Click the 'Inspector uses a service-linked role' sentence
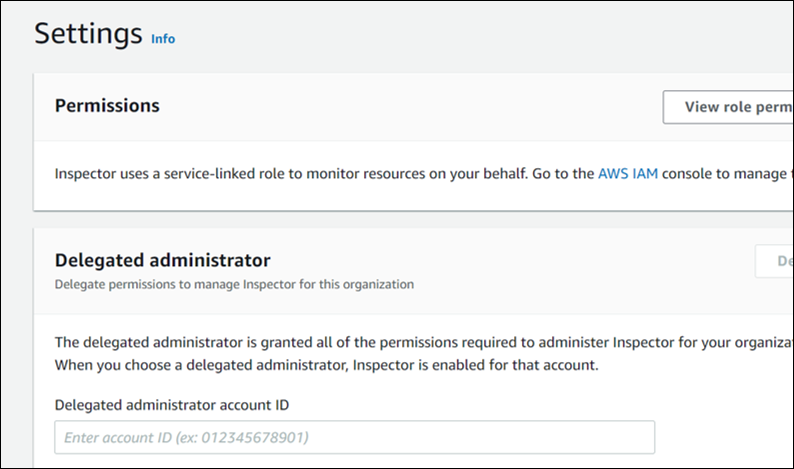This screenshot has width=794, height=469. click(200, 173)
